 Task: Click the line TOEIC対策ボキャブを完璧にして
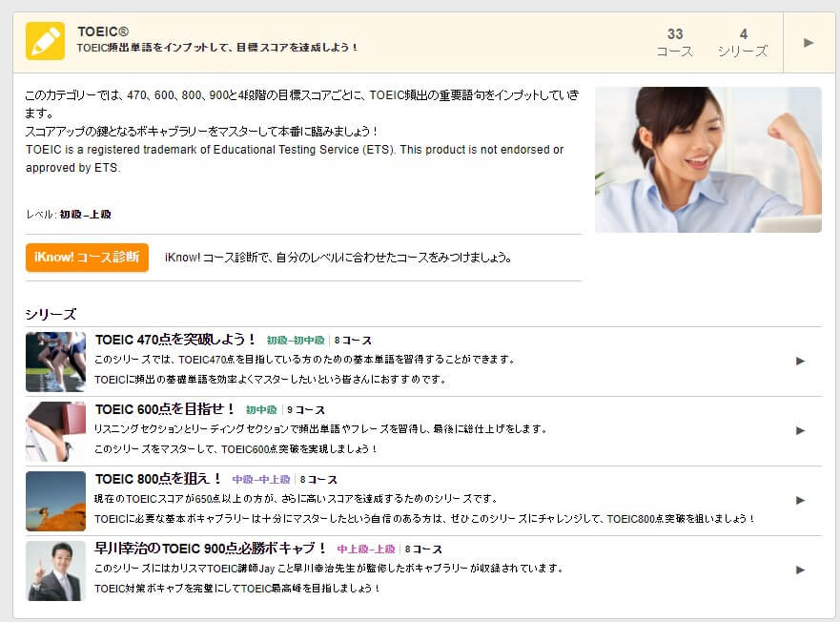237,589
